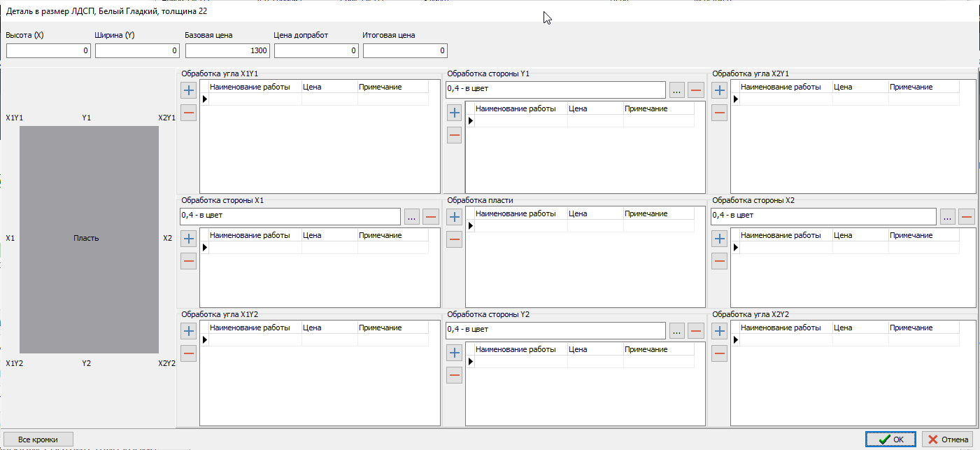Open the edge picker for side X2
This screenshot has height=450, width=980.
pos(947,216)
